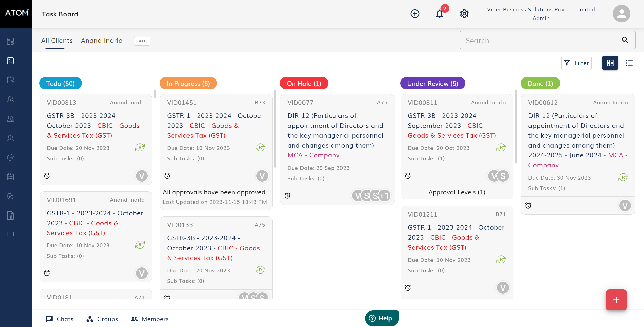Expand Approval Levels (1) on VID00811

pyautogui.click(x=457, y=192)
